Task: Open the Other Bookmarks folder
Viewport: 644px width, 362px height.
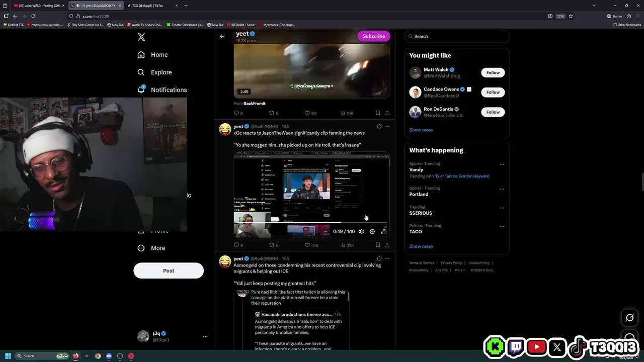Action: click(x=626, y=25)
